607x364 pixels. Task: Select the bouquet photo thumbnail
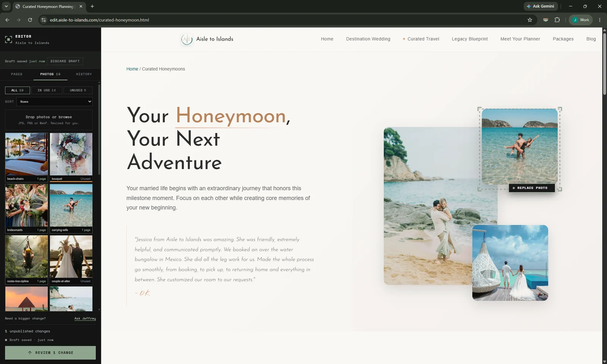click(x=71, y=157)
